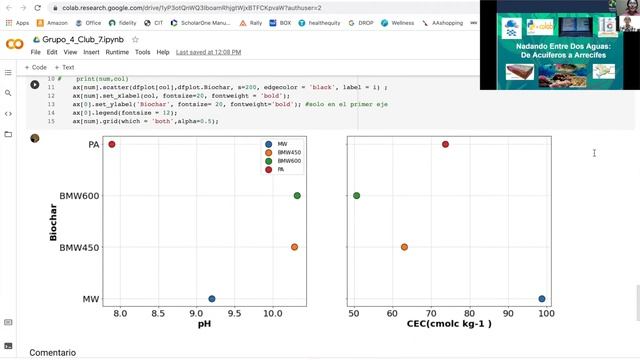
Task: Open the DROP bookmark
Action: pos(361,23)
